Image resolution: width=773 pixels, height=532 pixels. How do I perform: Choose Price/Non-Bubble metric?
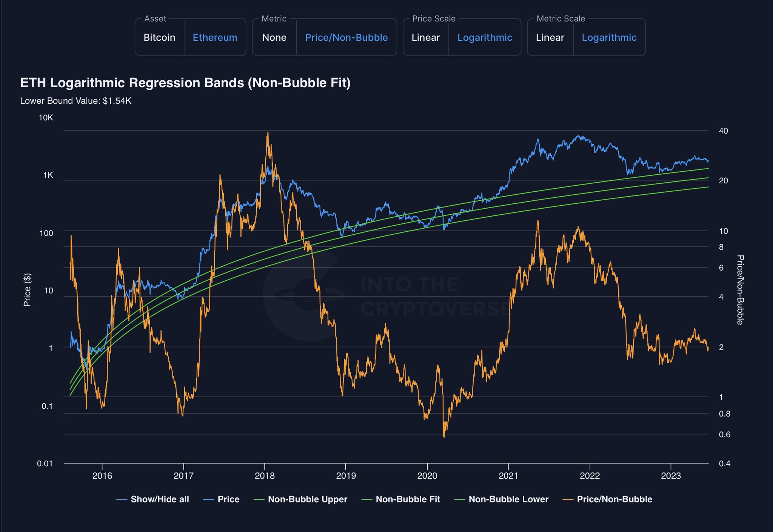[346, 38]
